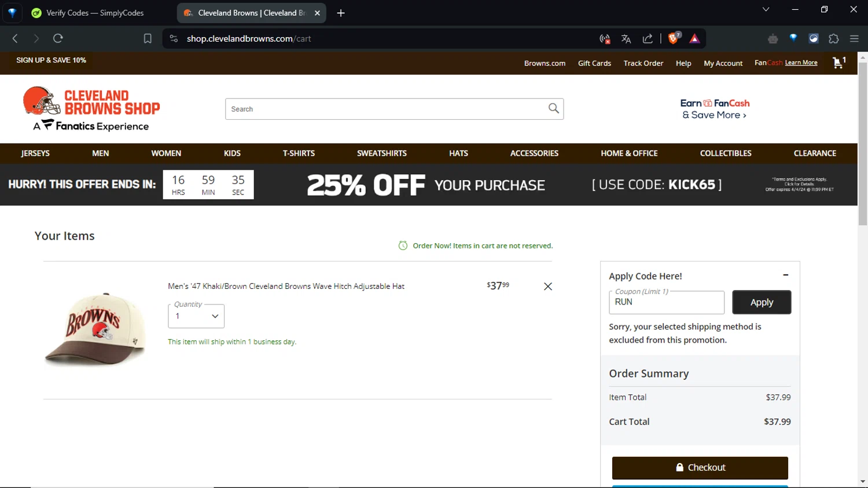Open the Women menu
This screenshot has width=868, height=488.
tap(166, 153)
